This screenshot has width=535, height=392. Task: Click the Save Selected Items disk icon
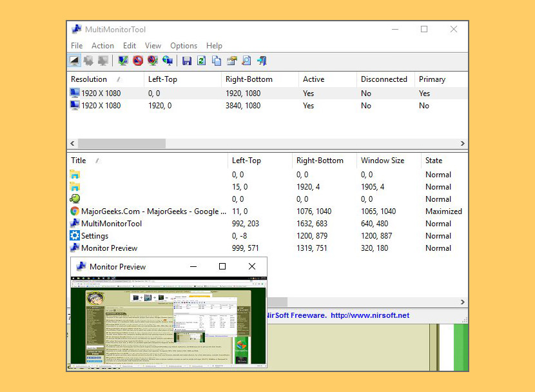(187, 60)
